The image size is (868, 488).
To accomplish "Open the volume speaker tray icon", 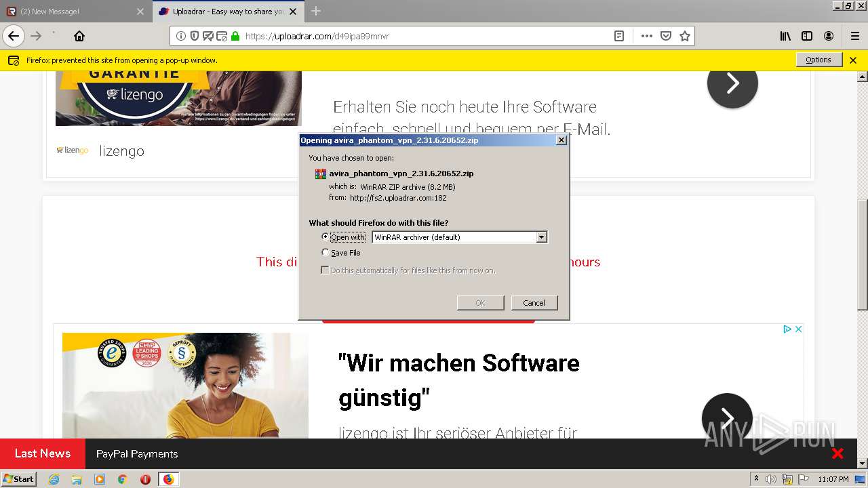I will coord(771,479).
